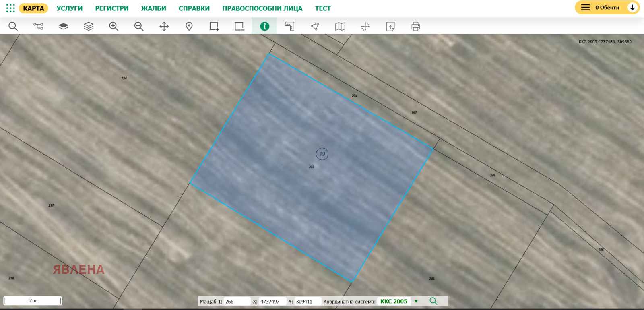Toggle the green info identify tool
The height and width of the screenshot is (310, 644).
(x=264, y=27)
